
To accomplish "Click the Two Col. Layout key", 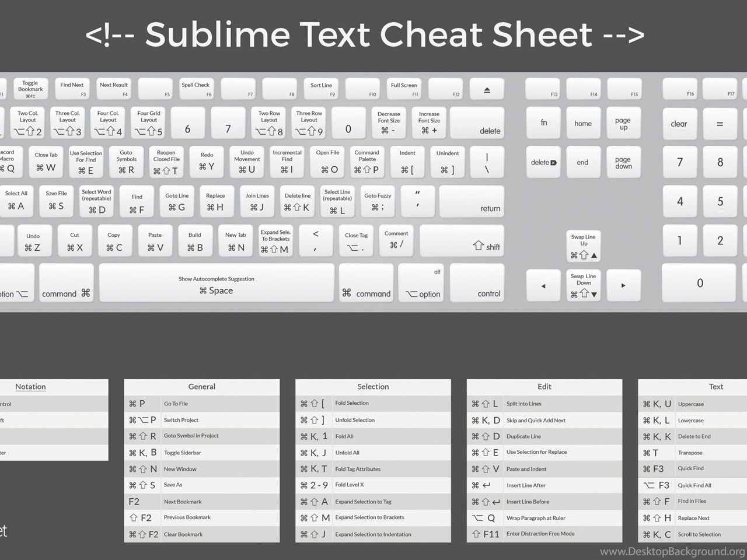I will point(28,123).
